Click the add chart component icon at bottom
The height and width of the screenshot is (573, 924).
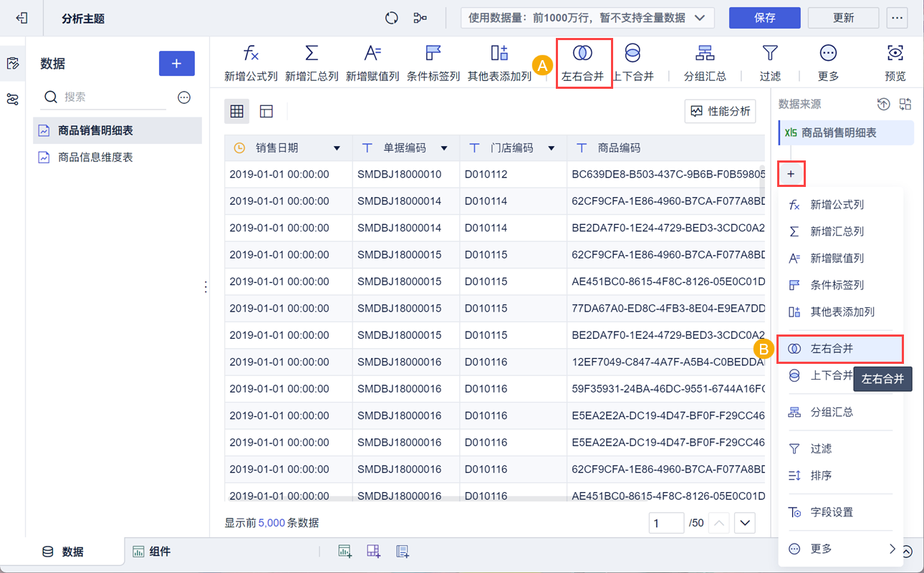pyautogui.click(x=345, y=551)
